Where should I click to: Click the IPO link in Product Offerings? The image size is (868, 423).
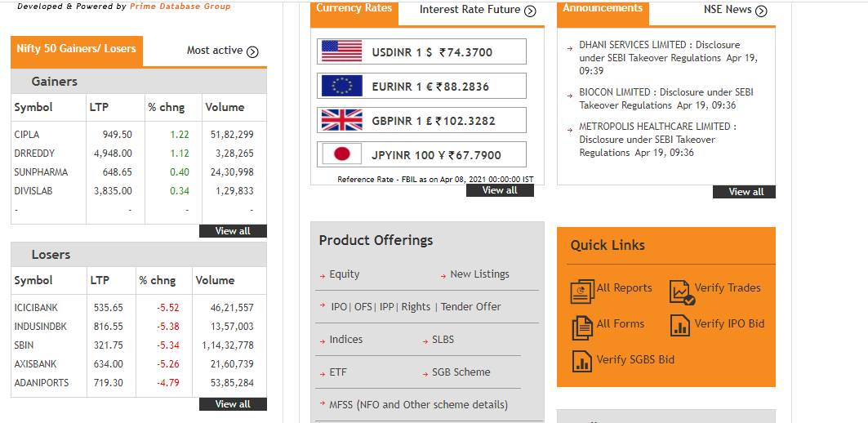click(x=340, y=307)
